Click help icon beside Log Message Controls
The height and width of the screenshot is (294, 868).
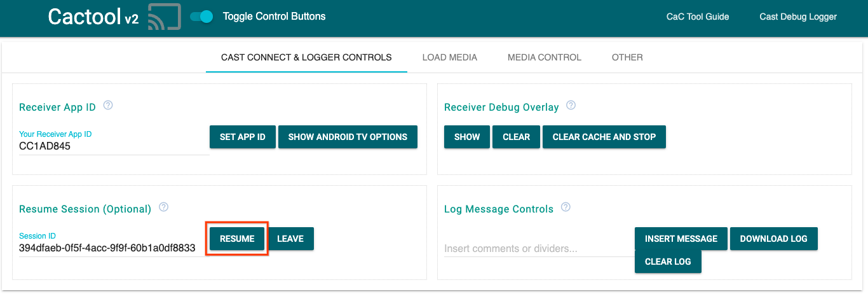pos(566,207)
